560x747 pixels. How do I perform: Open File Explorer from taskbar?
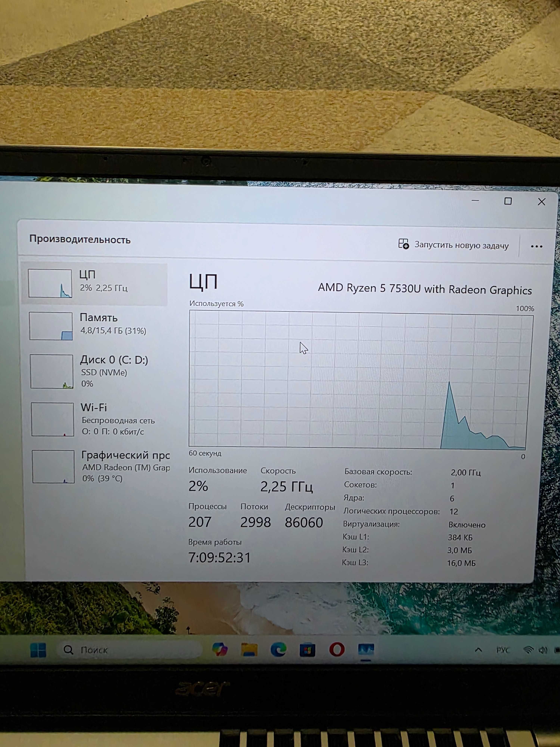pyautogui.click(x=249, y=649)
